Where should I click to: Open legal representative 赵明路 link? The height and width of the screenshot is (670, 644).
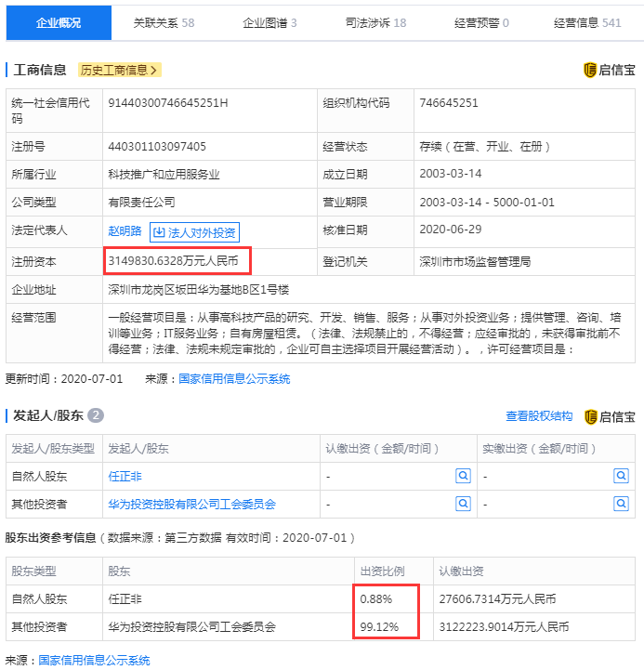point(125,231)
